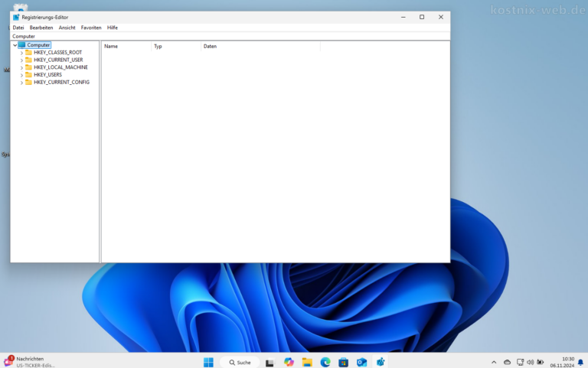
Task: Open the Hilfe menu
Action: 112,28
